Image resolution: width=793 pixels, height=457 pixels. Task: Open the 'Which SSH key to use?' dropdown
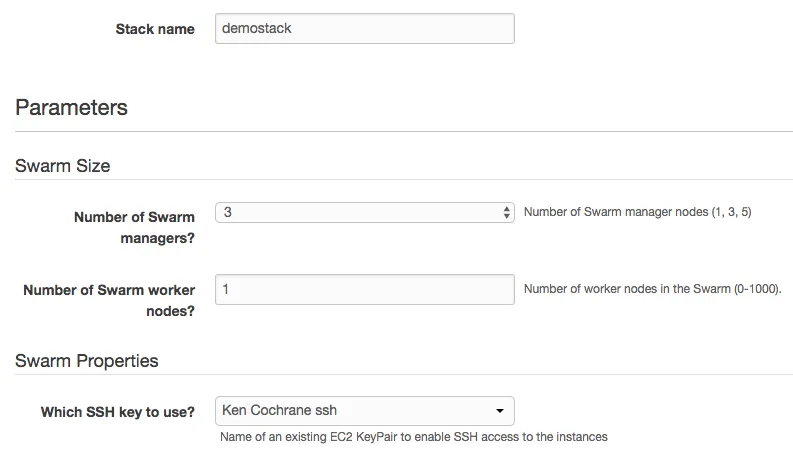(365, 411)
